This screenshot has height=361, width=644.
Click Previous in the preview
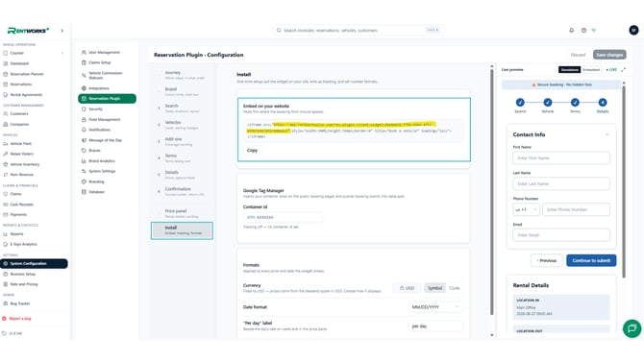[x=547, y=260]
